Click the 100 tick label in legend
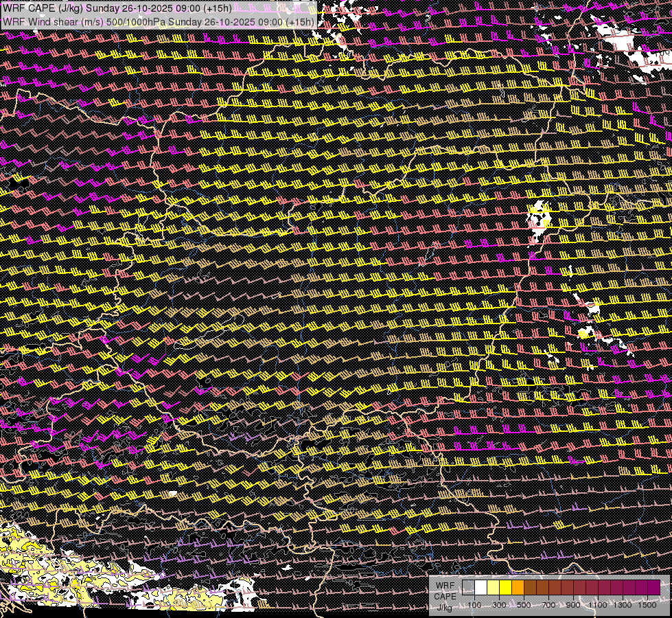The width and height of the screenshot is (672, 618). 474,605
